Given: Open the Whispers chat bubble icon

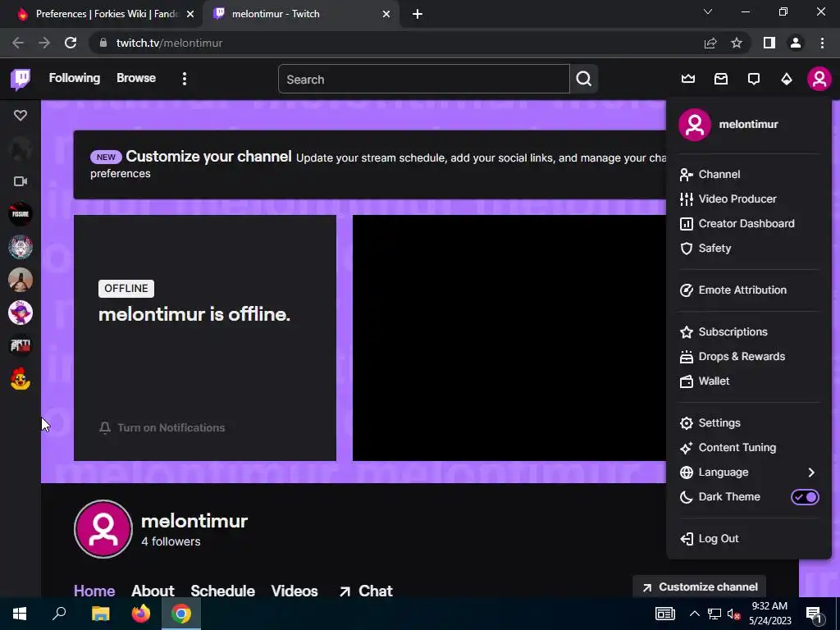Looking at the screenshot, I should coord(753,80).
